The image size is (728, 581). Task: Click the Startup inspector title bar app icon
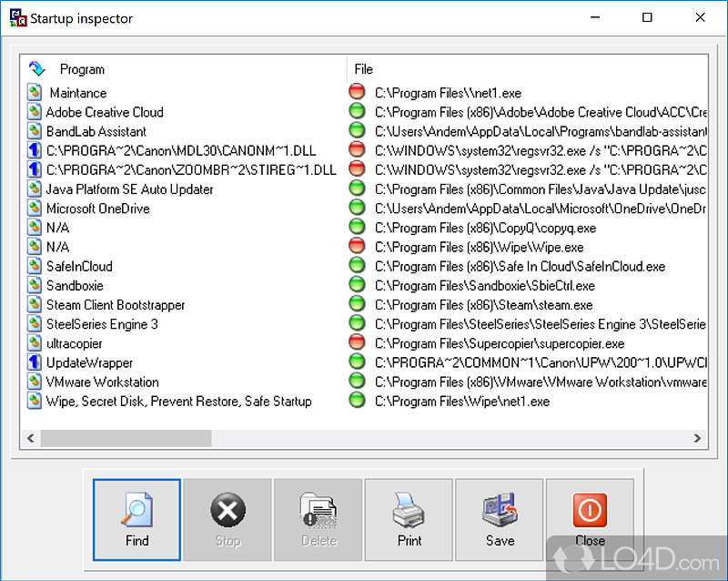coord(18,17)
